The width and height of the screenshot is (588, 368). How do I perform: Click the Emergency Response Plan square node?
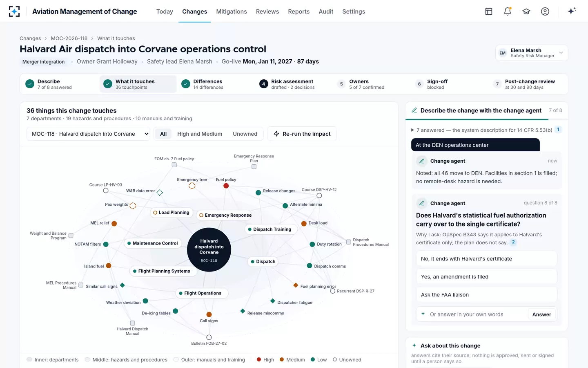[254, 167]
